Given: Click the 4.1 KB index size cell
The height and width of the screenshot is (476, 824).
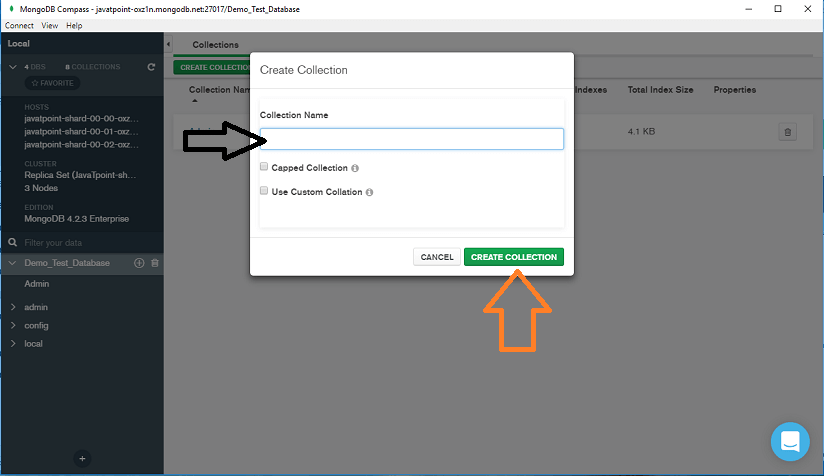Looking at the screenshot, I should [x=641, y=131].
